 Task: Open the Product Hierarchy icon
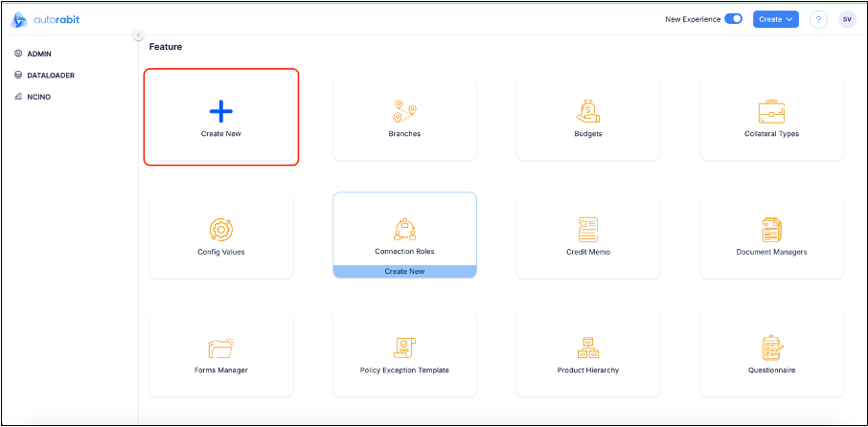tap(588, 348)
